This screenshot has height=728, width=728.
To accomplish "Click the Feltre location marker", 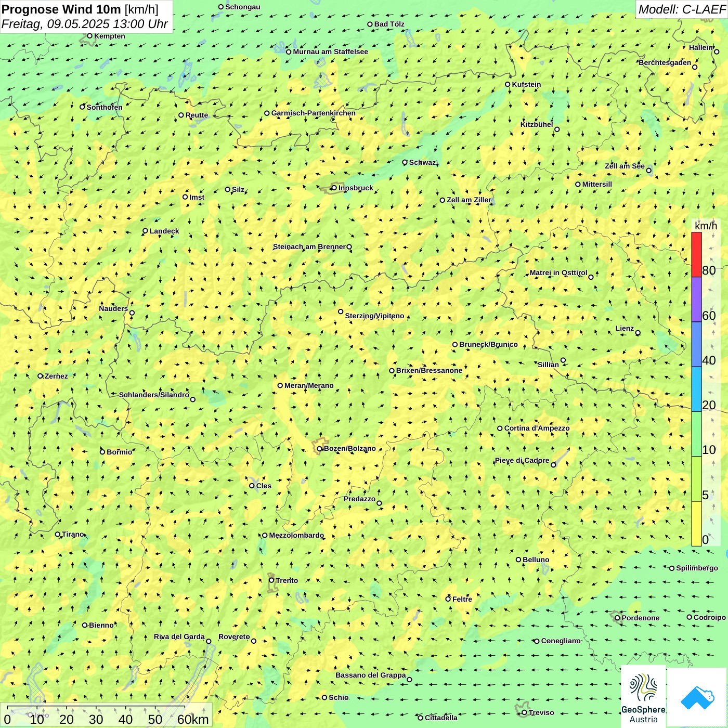I will [448, 599].
